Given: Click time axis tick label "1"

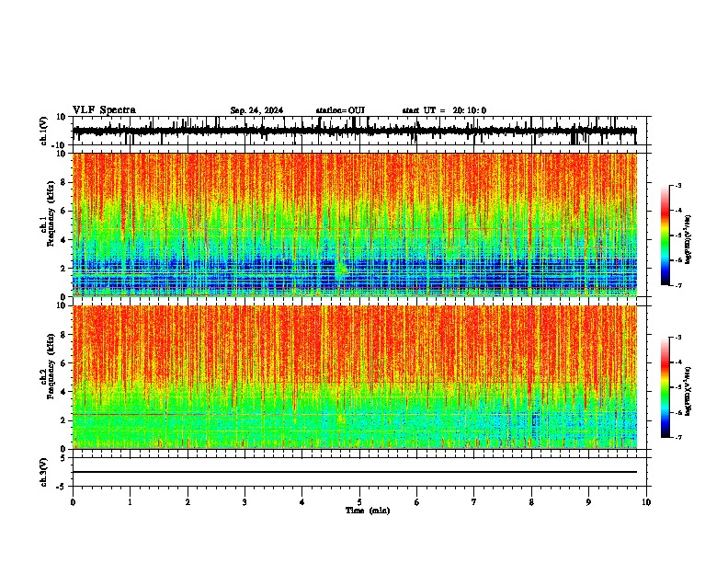Looking at the screenshot, I should click(x=130, y=502).
